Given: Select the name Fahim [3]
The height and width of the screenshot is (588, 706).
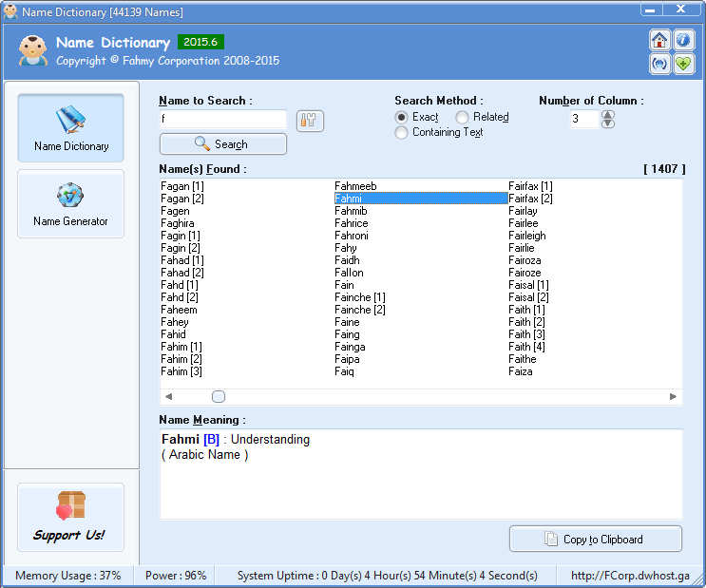Looking at the screenshot, I should [181, 371].
